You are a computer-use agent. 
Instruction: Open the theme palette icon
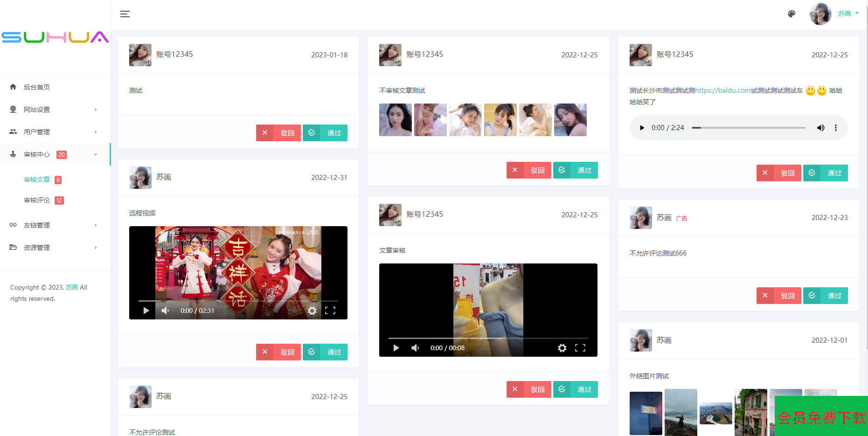tap(792, 14)
